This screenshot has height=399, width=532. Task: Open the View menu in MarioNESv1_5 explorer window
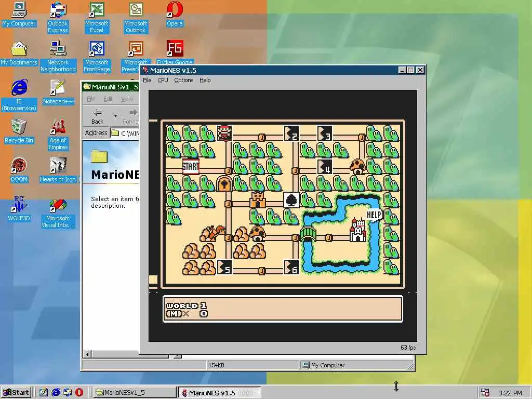tap(127, 99)
